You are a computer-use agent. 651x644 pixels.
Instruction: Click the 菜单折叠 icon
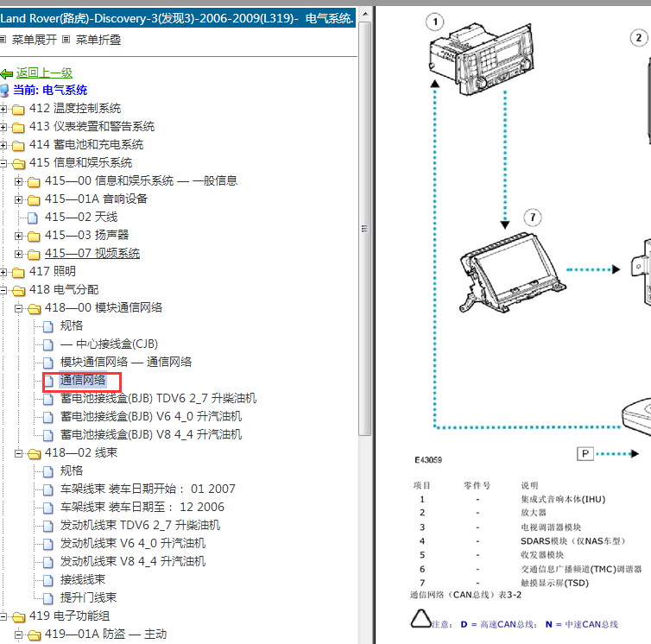pos(66,40)
